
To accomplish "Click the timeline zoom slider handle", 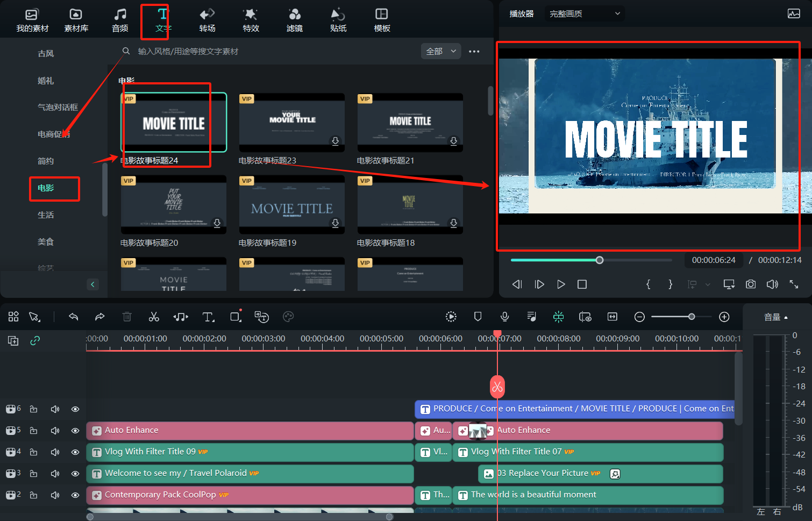I will (692, 317).
